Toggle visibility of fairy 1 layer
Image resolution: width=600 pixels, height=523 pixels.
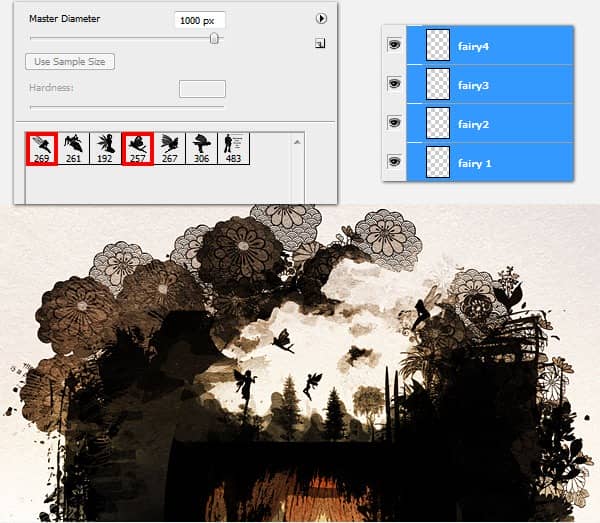[394, 161]
